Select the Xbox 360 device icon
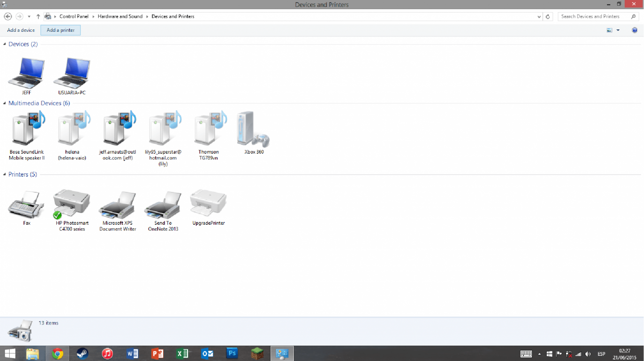The width and height of the screenshot is (644, 361). [x=253, y=129]
